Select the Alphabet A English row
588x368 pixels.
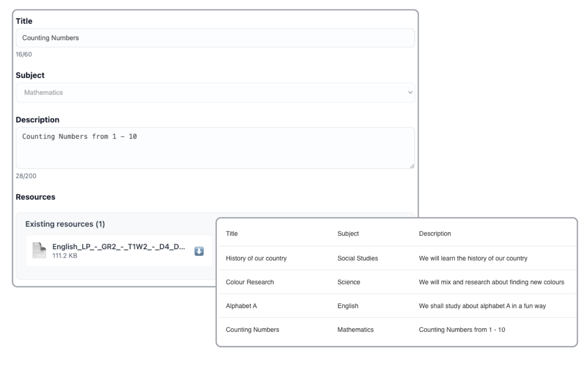(x=241, y=306)
